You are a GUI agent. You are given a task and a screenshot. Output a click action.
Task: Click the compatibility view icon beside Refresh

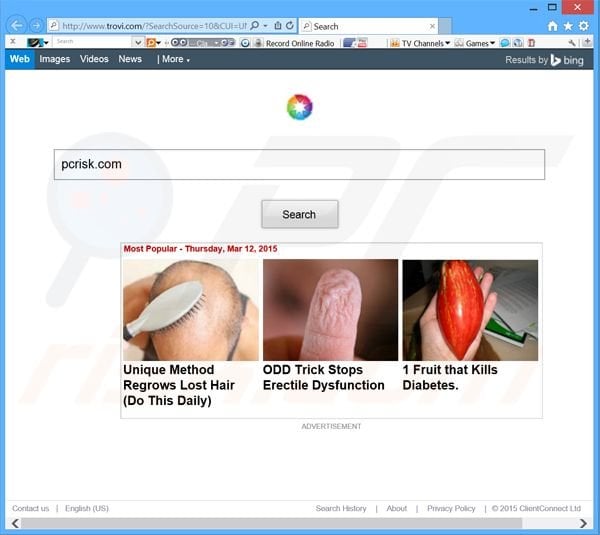point(278,26)
